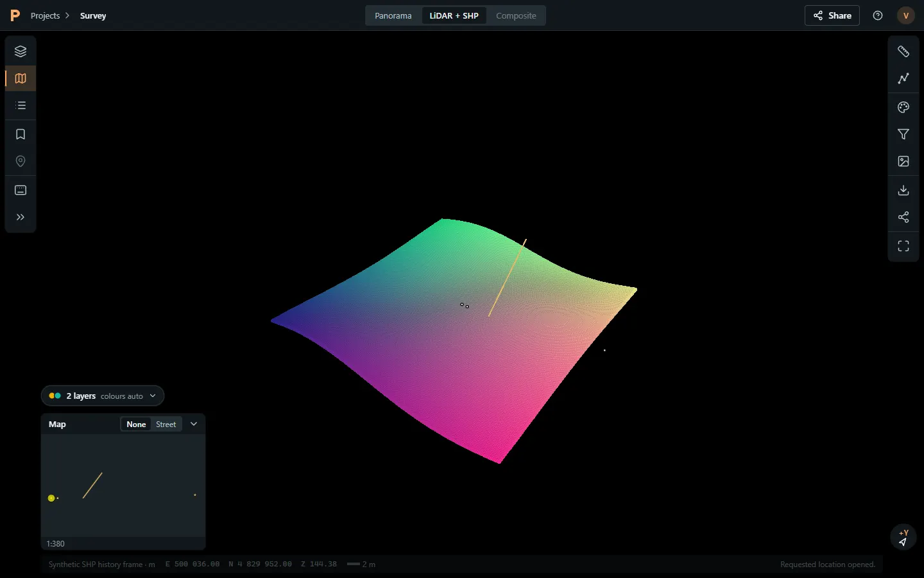Click the Synthetic SHP history frame label
This screenshot has height=578, width=924.
[x=101, y=565]
